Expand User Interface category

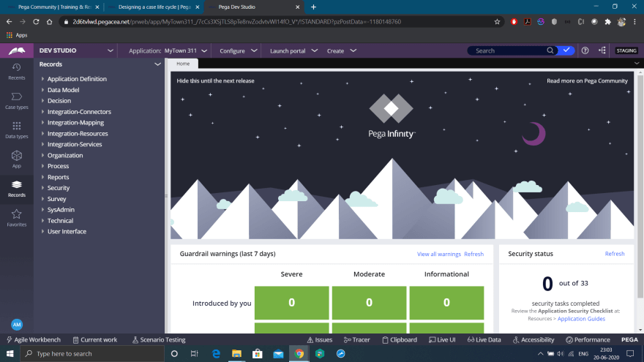42,231
